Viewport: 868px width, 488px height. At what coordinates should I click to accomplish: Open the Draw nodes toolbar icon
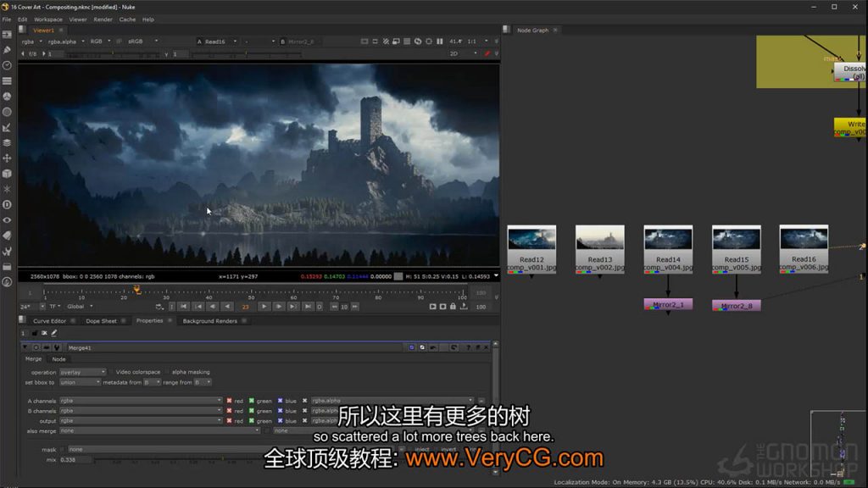coord(7,50)
